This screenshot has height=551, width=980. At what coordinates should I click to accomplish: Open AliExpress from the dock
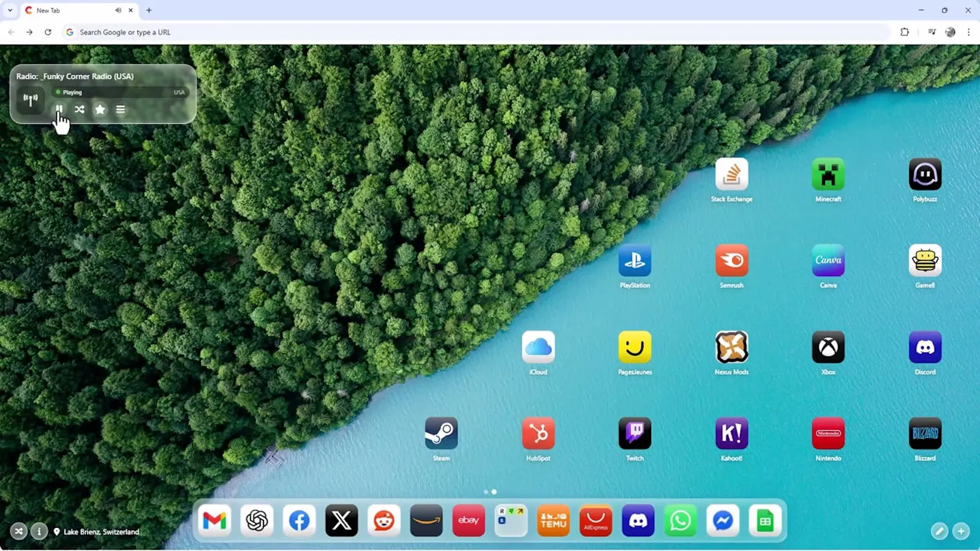tap(595, 520)
